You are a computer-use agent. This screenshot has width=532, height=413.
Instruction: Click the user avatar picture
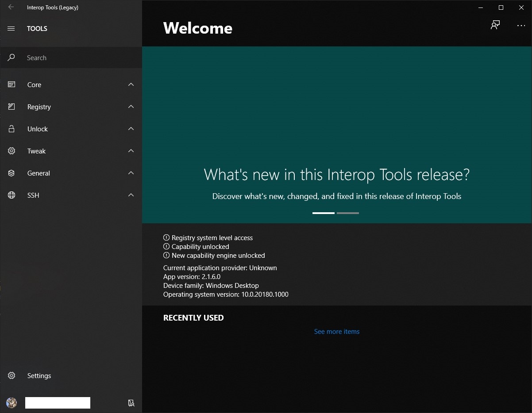[12, 402]
